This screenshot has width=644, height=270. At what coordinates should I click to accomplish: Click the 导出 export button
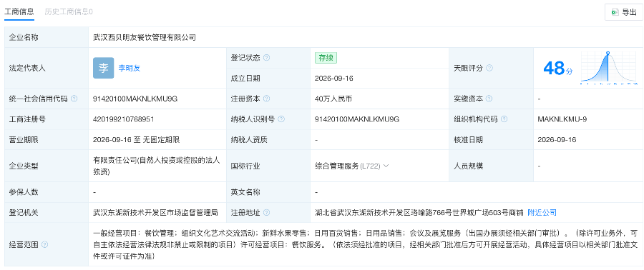click(623, 12)
